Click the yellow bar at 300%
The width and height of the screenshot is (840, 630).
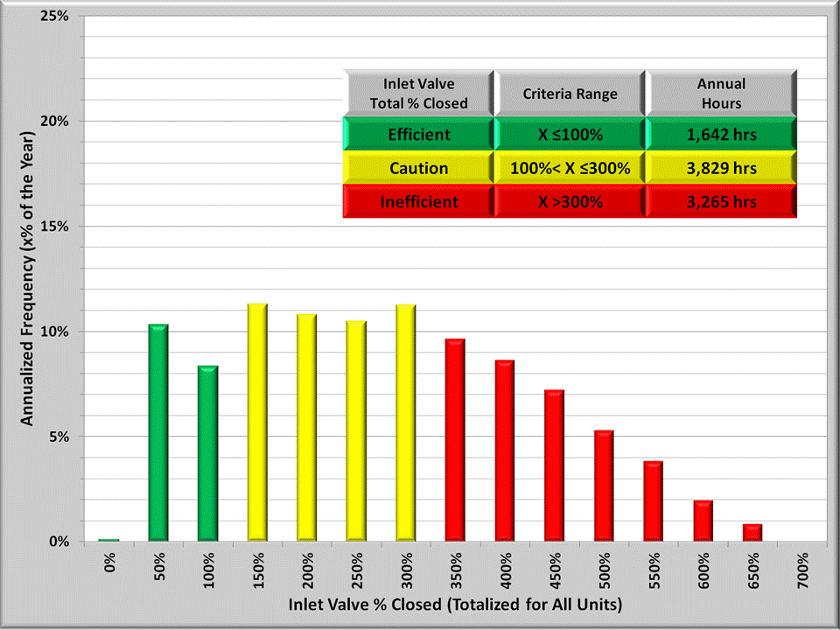coord(405,423)
